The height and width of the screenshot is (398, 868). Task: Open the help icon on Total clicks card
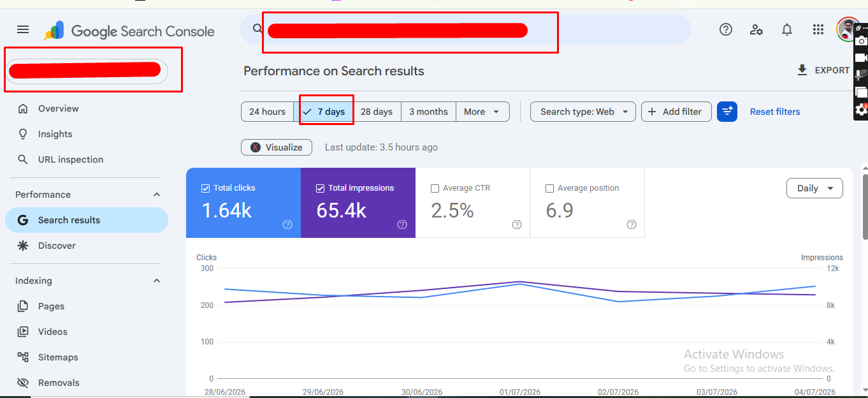pos(287,225)
